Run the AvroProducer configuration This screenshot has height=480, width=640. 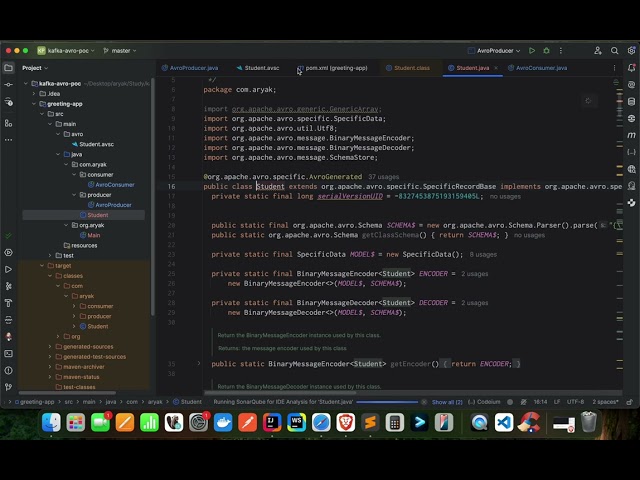[532, 50]
